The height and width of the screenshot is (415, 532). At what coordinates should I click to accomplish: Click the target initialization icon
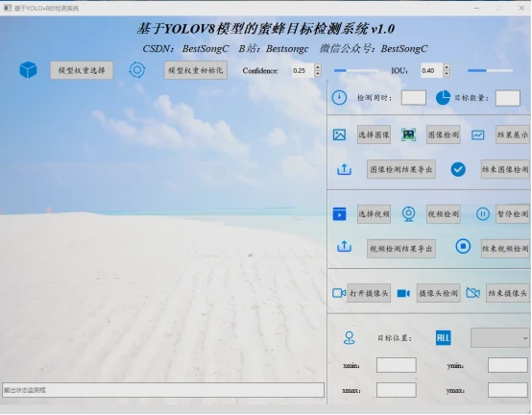137,70
